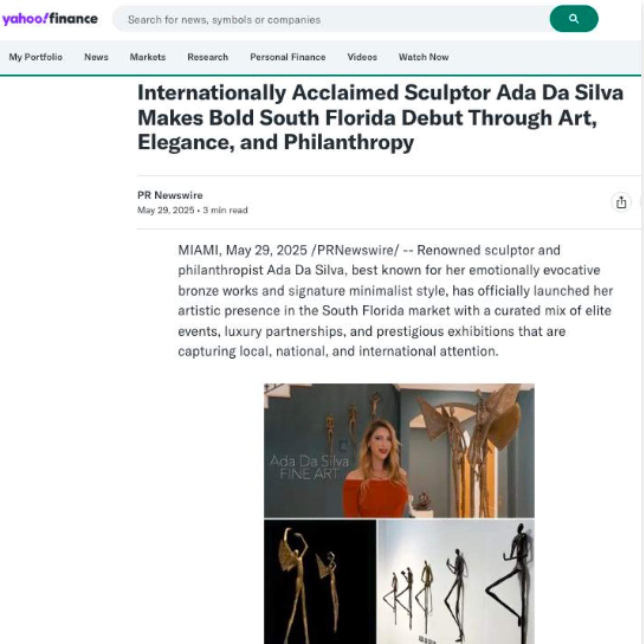The height and width of the screenshot is (644, 644).
Task: Open the News navigation item
Action: click(x=96, y=57)
